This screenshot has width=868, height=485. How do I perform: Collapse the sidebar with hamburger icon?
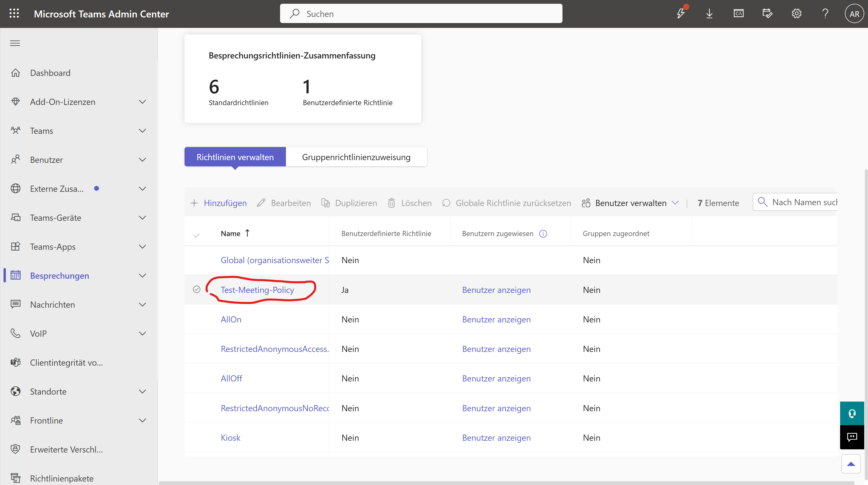(15, 43)
